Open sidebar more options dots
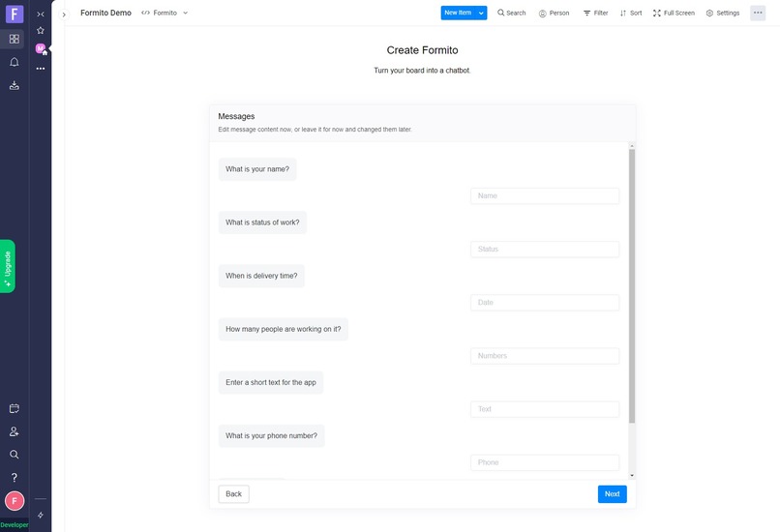The image size is (780, 532). point(41,69)
